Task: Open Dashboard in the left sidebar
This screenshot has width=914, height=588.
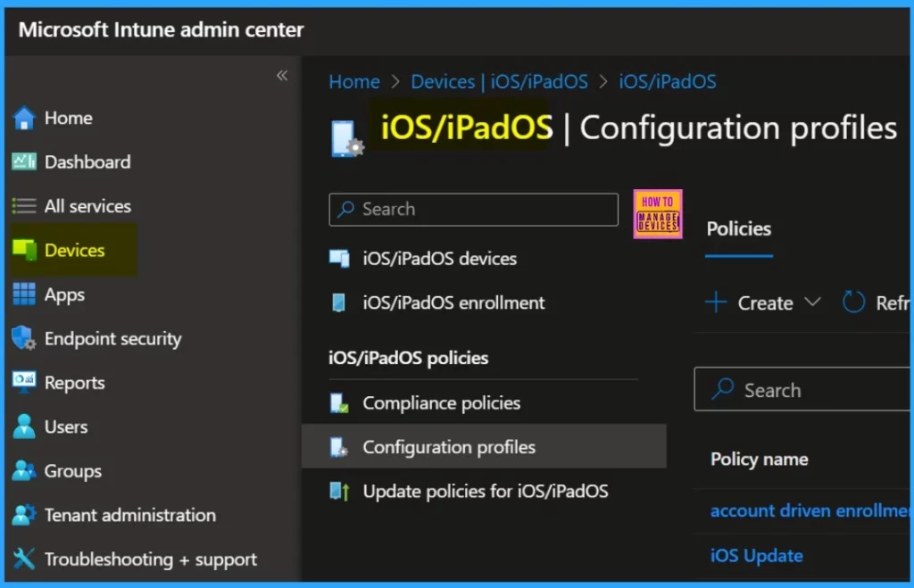Action: click(x=87, y=162)
